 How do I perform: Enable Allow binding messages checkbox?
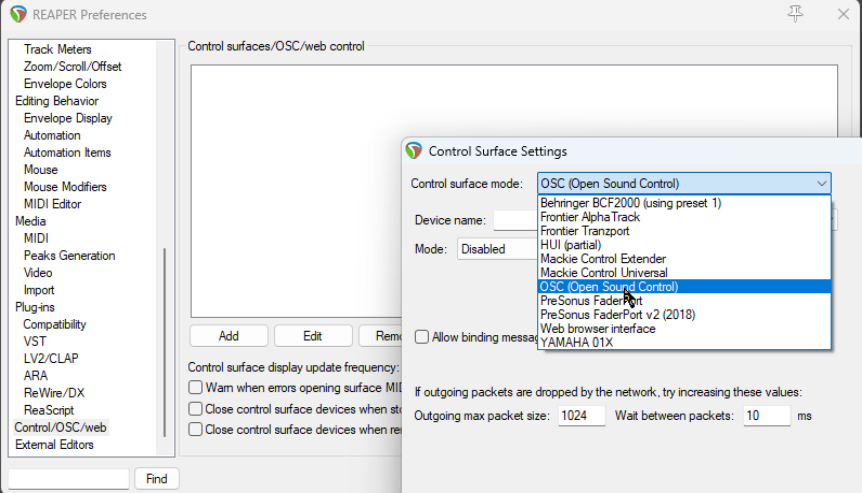422,337
